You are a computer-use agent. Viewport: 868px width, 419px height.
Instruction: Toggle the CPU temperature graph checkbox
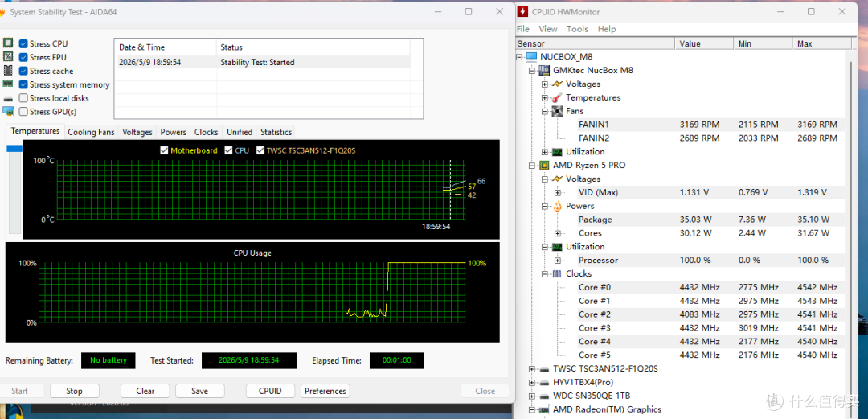[x=228, y=150]
